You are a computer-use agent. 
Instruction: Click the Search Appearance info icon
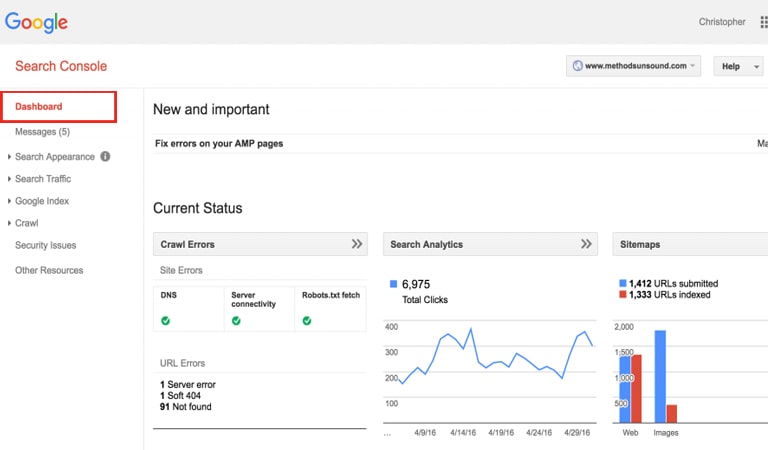tap(105, 156)
